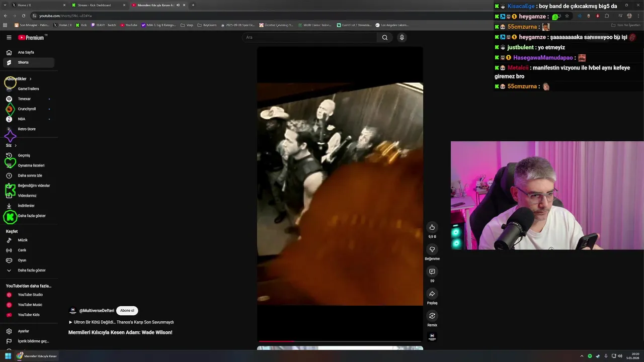
Task: Share the Short using Paylaş
Action: [432, 294]
